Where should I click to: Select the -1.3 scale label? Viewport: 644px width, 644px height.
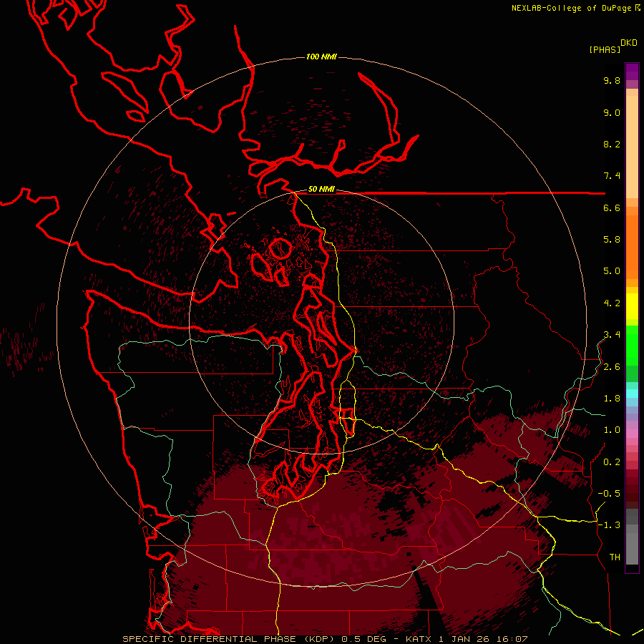[609, 525]
